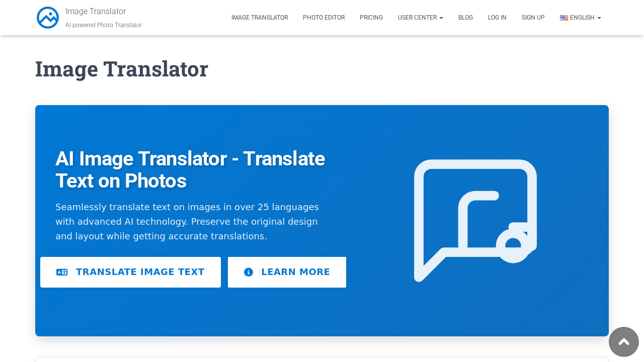Open the ENGLISH language selector
The image size is (644, 362).
tap(581, 17)
